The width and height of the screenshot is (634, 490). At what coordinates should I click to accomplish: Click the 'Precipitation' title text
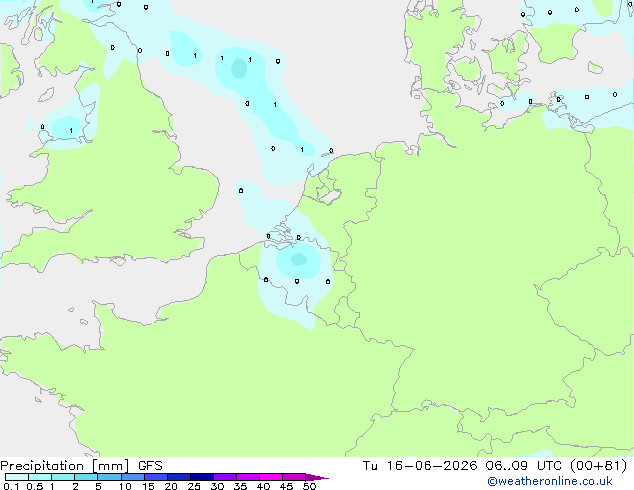coord(42,466)
